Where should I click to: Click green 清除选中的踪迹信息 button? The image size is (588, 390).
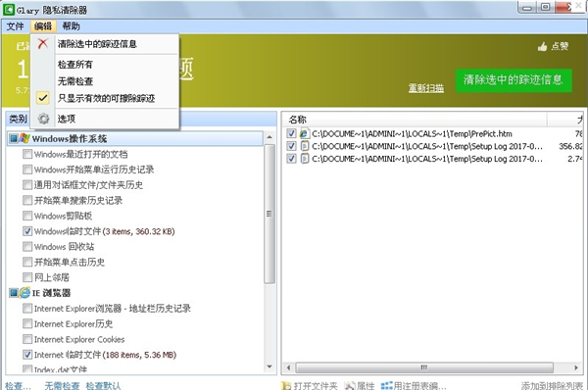(514, 80)
